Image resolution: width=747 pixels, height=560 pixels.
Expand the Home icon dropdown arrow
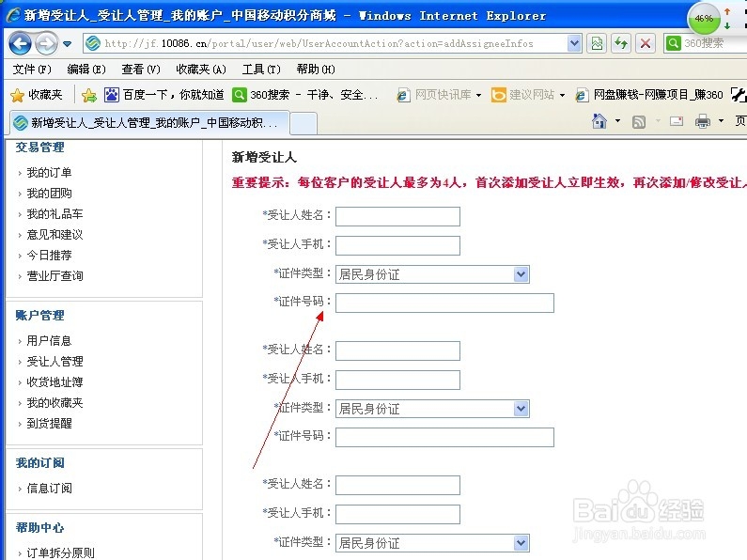point(618,121)
